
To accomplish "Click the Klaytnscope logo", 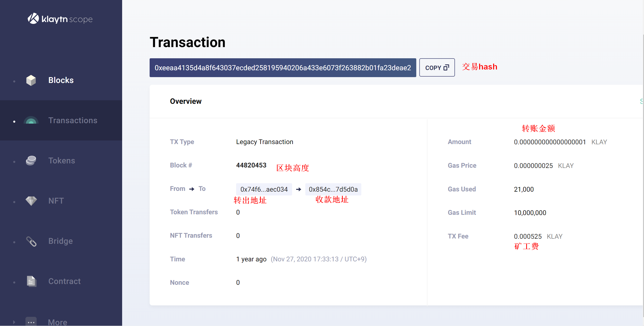I will click(x=60, y=19).
